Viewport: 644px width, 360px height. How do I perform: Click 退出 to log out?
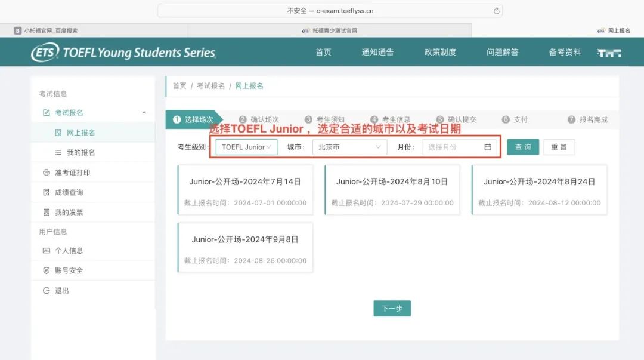tap(61, 291)
